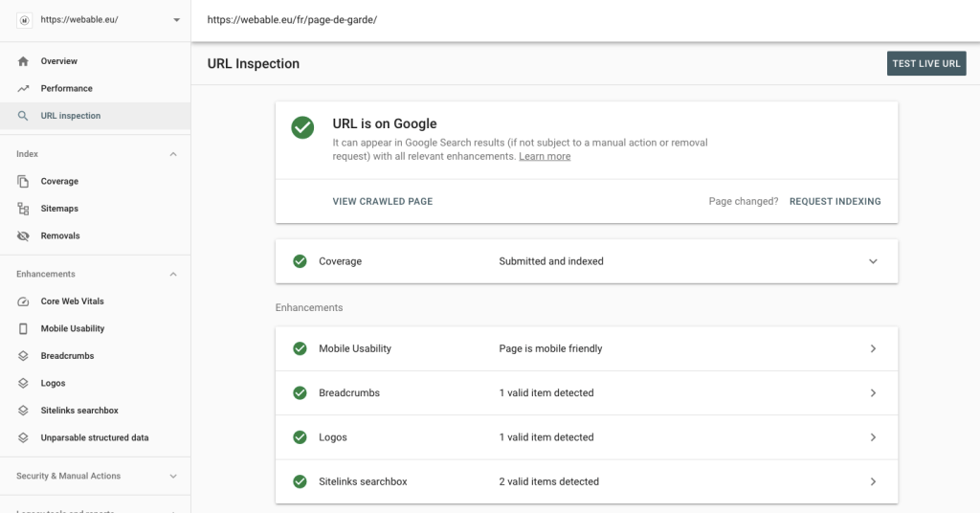The image size is (980, 513).
Task: Open Mobile Usability row arrow
Action: 873,348
